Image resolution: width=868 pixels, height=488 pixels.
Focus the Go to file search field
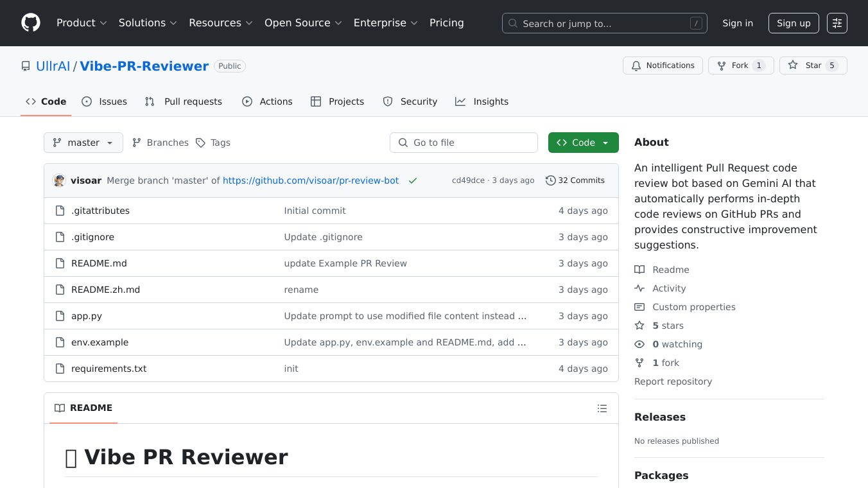[x=464, y=143]
